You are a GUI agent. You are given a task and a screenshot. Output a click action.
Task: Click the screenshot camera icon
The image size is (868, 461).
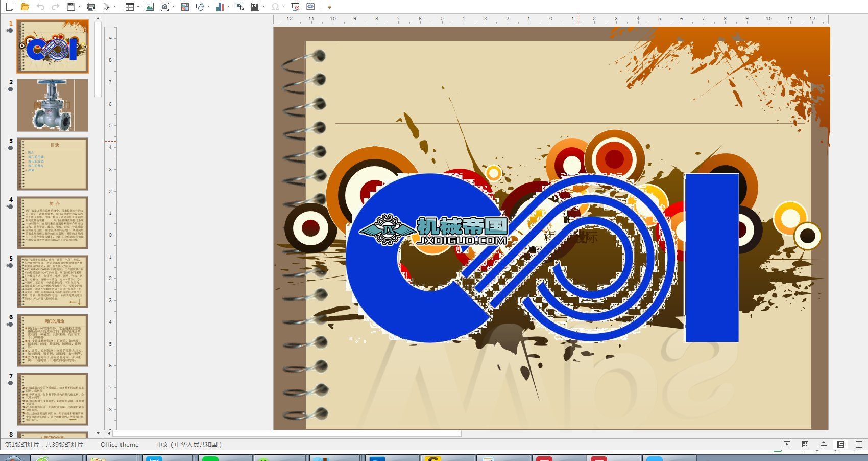click(164, 7)
